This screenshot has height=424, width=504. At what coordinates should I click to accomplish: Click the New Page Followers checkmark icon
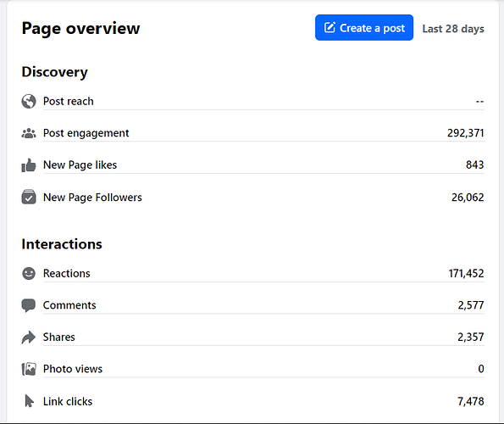[x=29, y=197]
